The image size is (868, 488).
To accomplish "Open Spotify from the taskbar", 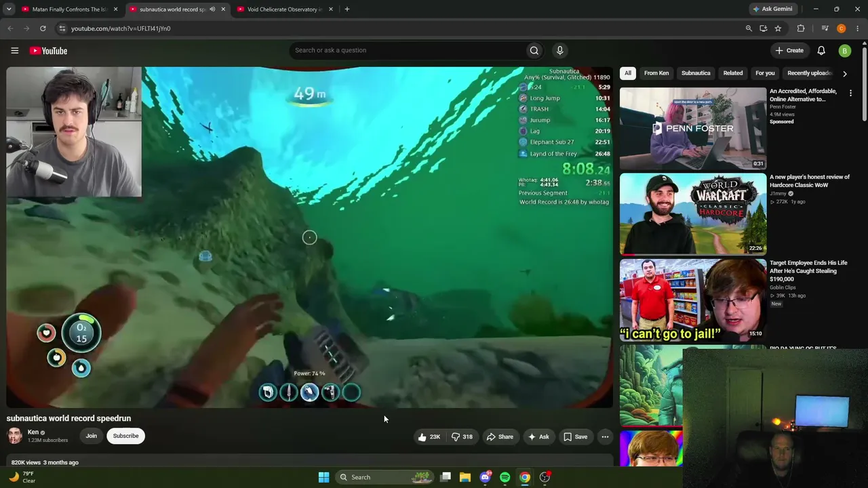I will coord(505,477).
